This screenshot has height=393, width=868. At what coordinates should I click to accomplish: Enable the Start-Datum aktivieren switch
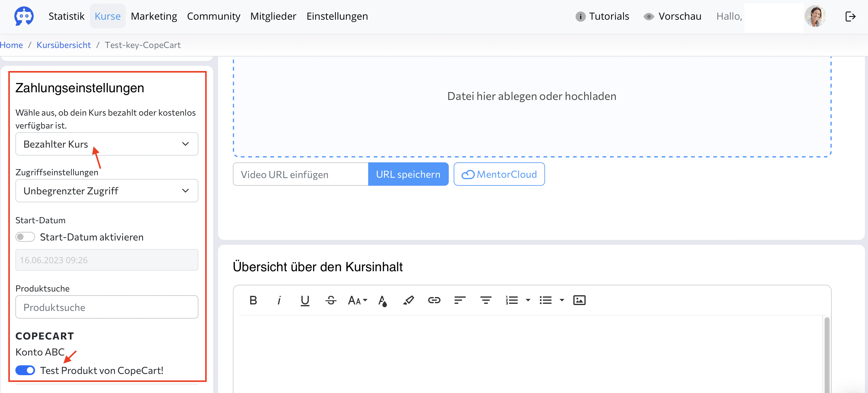coord(25,237)
